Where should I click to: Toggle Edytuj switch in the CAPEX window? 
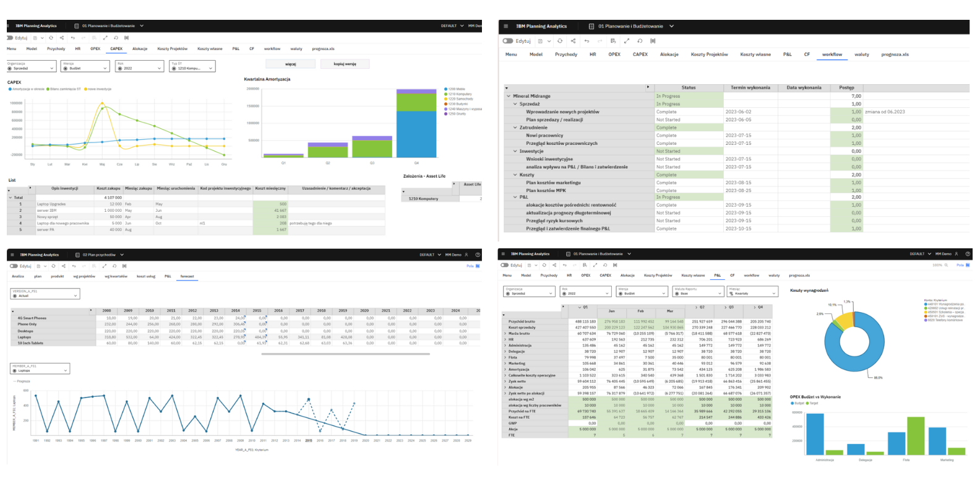pyautogui.click(x=10, y=38)
